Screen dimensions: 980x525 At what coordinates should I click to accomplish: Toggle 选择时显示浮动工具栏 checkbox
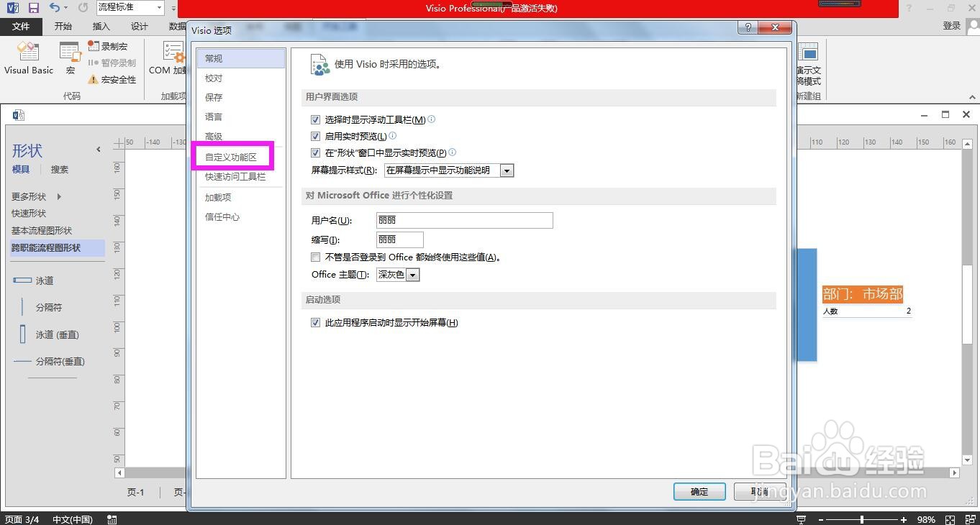[315, 119]
